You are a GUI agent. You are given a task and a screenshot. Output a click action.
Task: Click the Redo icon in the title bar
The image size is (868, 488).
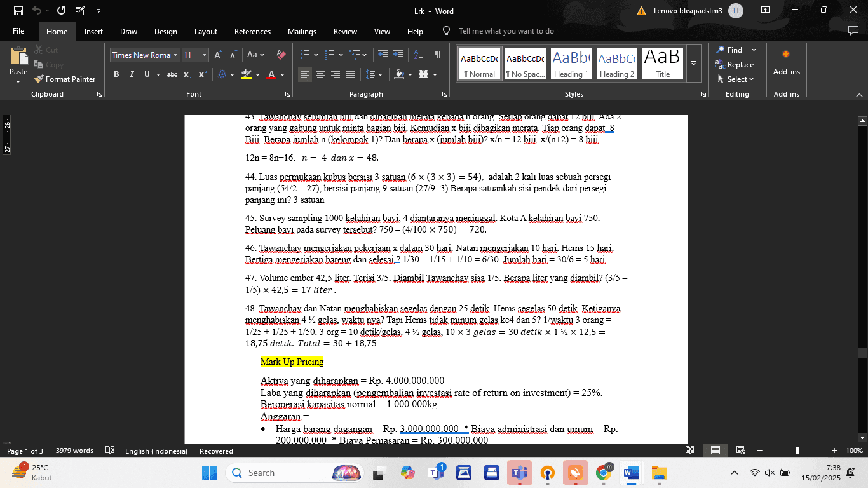click(62, 11)
